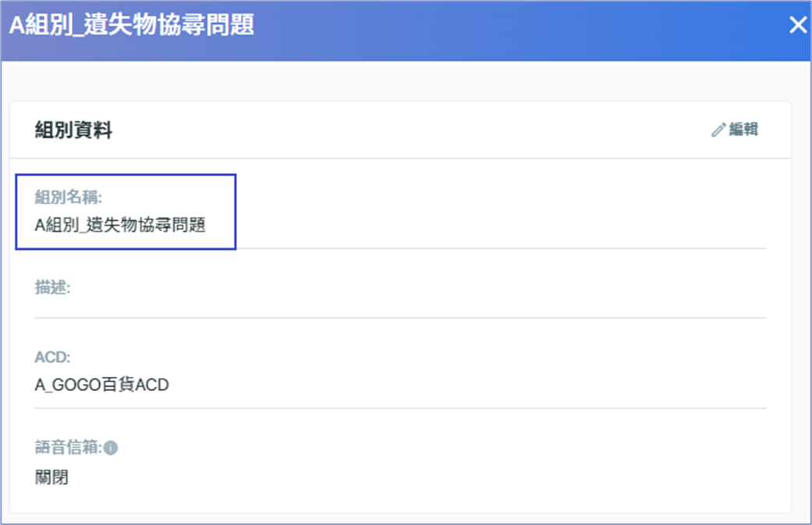
Task: Click inside the highlighted group name box
Action: [x=126, y=211]
